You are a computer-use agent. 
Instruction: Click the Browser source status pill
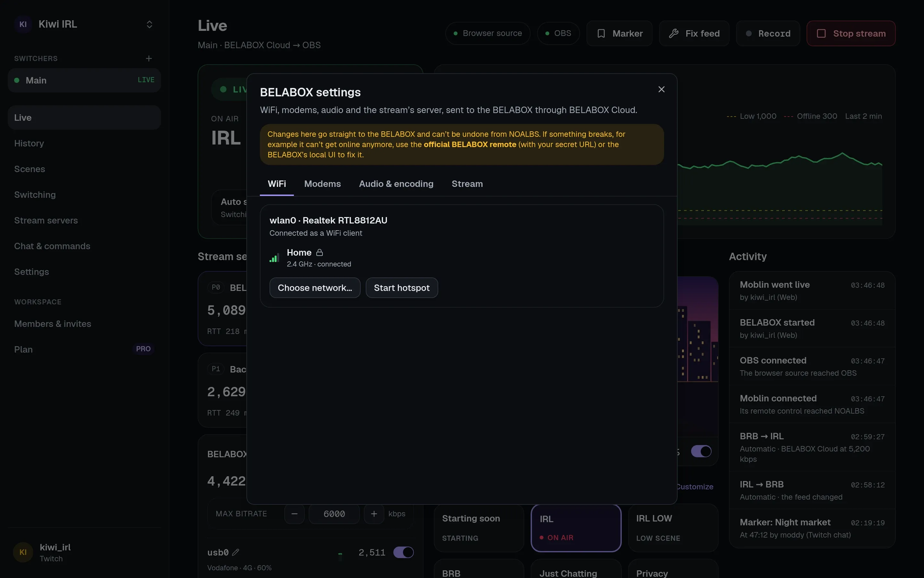tap(488, 33)
